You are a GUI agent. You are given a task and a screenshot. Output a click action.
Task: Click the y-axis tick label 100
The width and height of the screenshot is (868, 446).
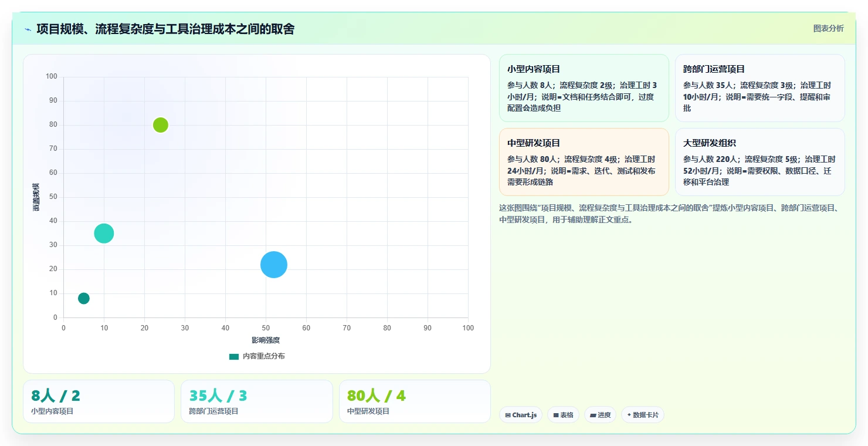pos(52,76)
